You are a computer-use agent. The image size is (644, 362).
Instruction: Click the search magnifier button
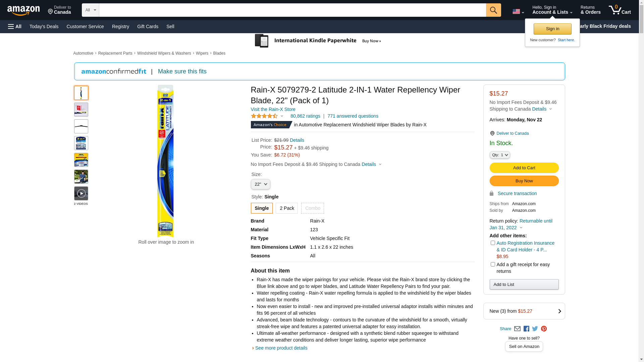click(493, 10)
